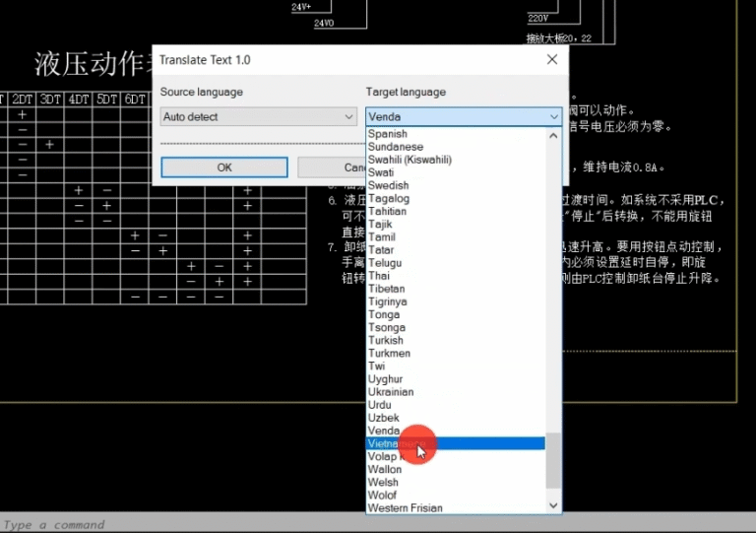756x533 pixels.
Task: Choose Telugu in language list
Action: point(456,263)
